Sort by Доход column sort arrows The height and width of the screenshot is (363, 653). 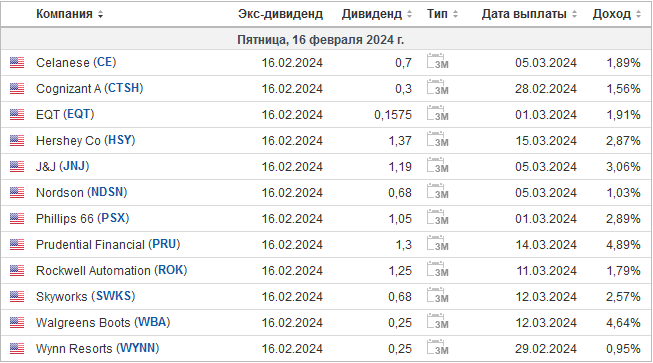point(638,15)
